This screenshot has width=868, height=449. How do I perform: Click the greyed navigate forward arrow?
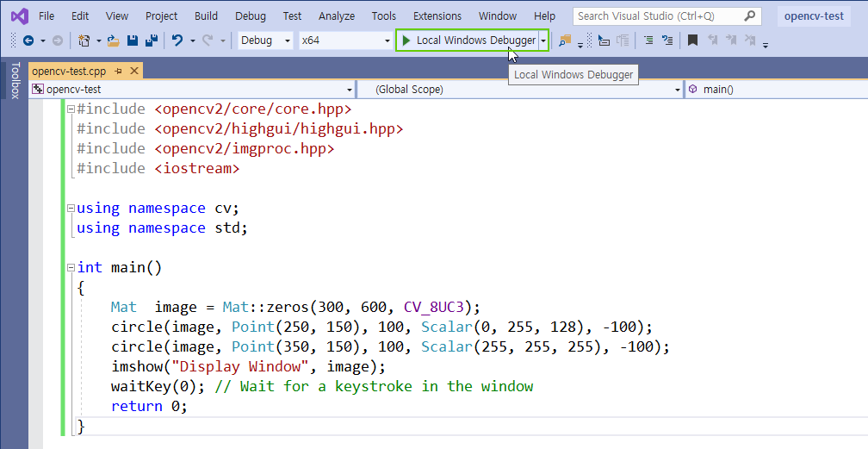coord(58,41)
